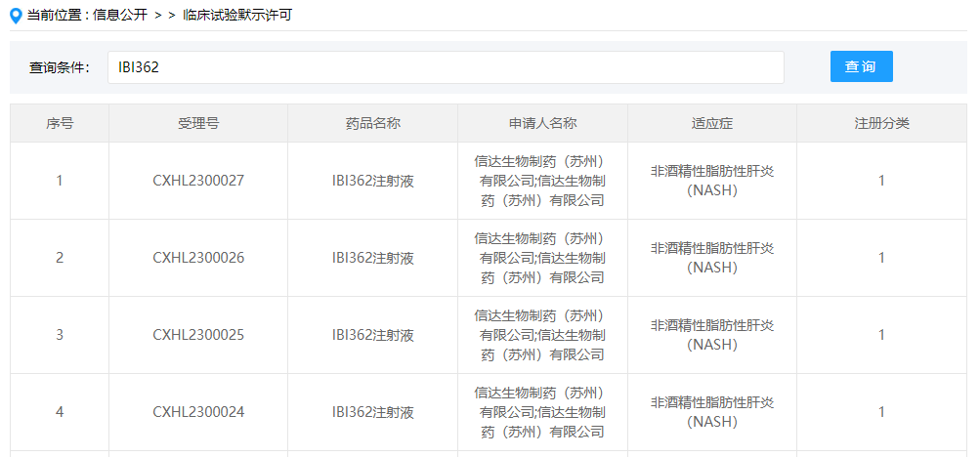Focus the 查询条件 input field with IBI362

click(446, 67)
